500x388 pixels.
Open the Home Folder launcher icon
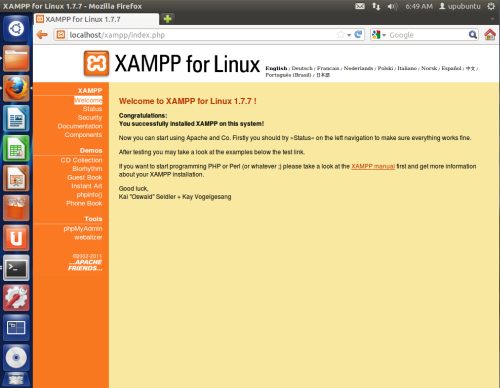click(x=16, y=59)
